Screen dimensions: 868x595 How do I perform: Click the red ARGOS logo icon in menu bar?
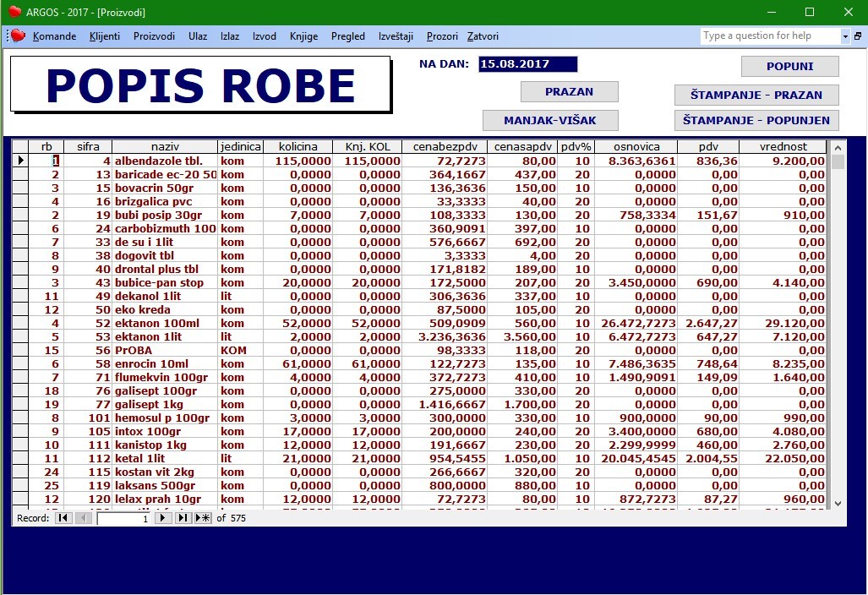[x=19, y=36]
